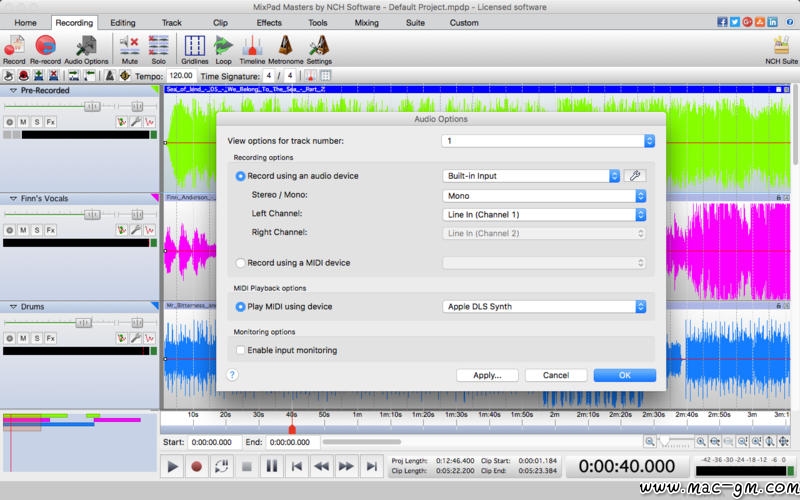Click the Cancel button
800x500 pixels.
pos(556,375)
